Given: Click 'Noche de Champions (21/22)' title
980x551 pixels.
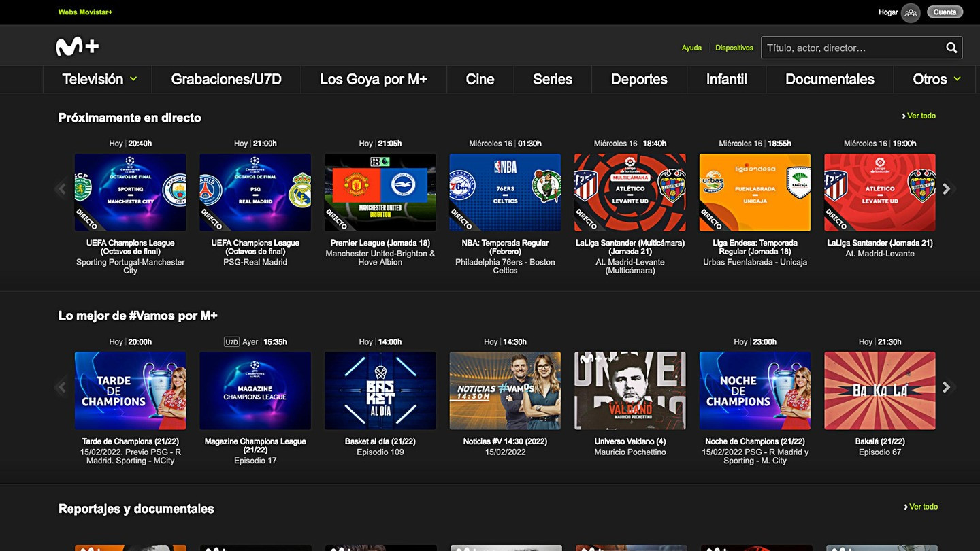Looking at the screenshot, I should pos(755,441).
